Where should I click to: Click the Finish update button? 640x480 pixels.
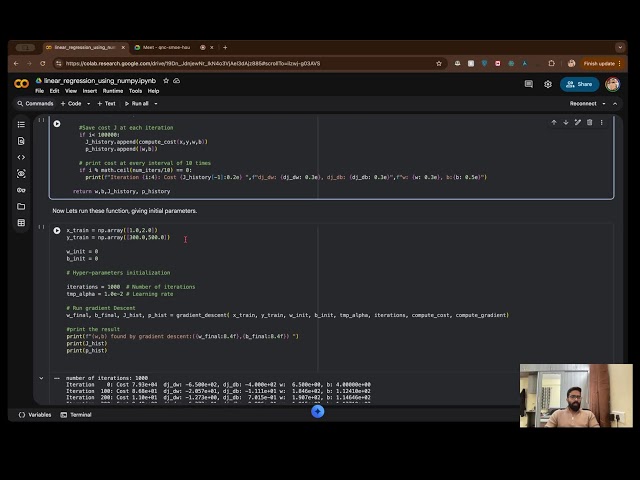(x=602, y=64)
